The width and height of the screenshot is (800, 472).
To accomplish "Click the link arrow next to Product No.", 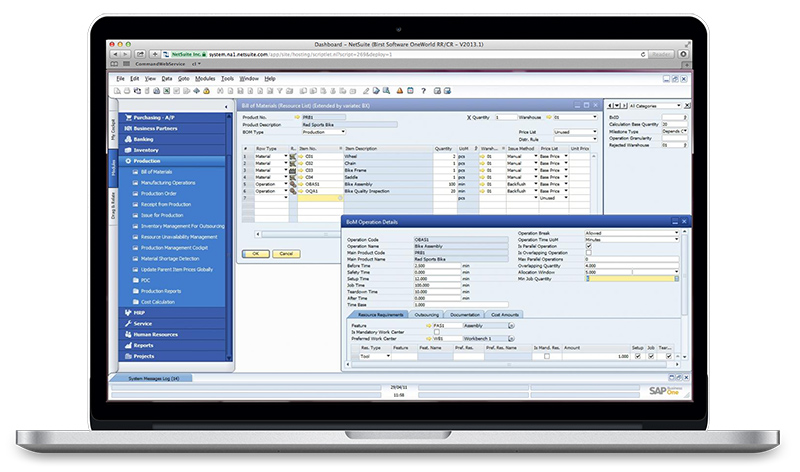I will (298, 117).
